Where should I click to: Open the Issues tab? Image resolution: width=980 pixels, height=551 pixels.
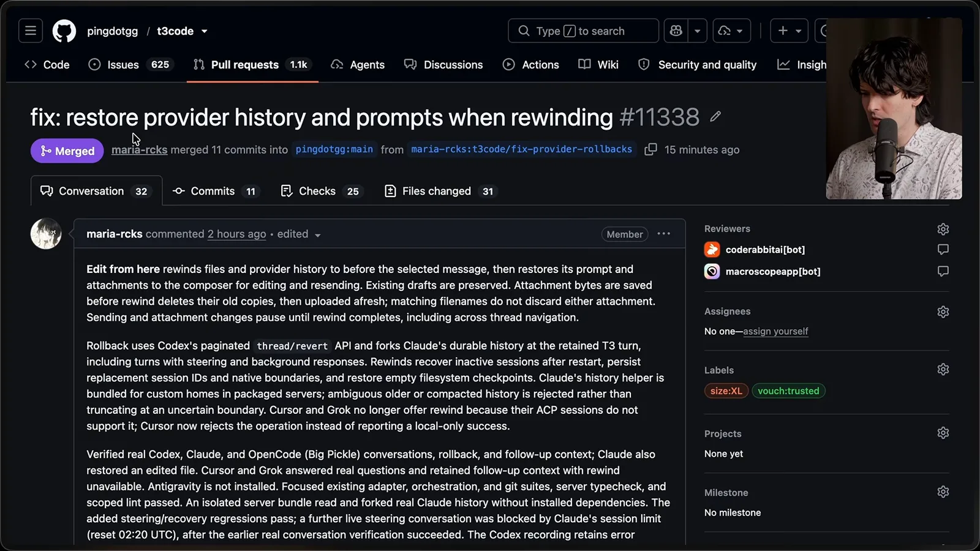[x=131, y=64]
